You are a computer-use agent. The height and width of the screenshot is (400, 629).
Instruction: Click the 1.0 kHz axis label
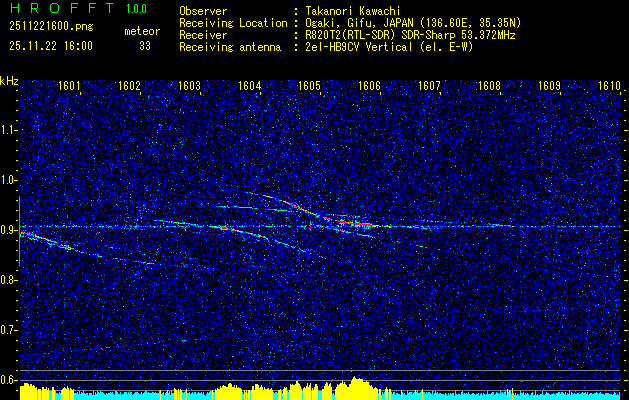(8, 180)
